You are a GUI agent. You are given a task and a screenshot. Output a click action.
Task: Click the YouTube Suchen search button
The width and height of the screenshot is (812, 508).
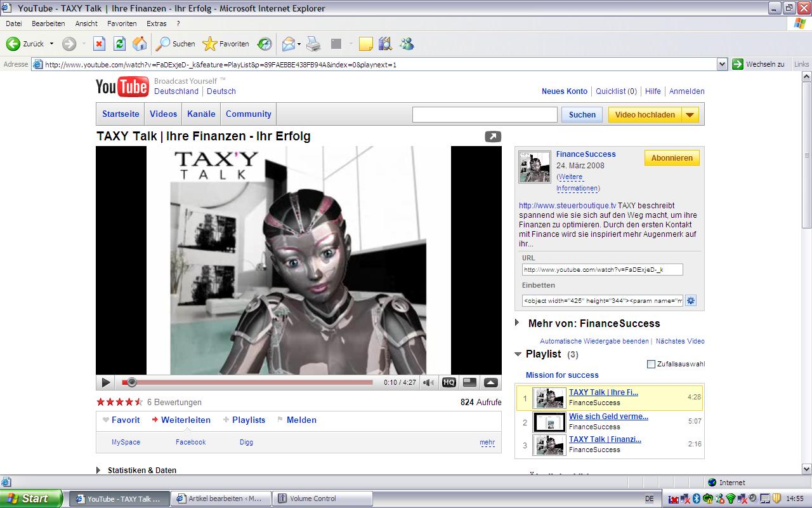(582, 115)
